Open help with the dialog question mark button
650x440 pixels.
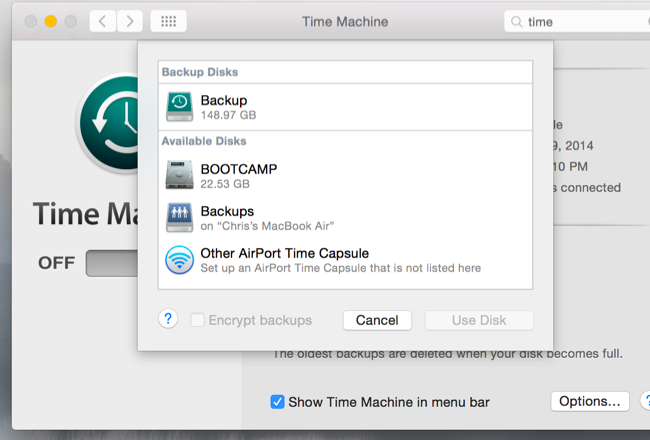[168, 319]
